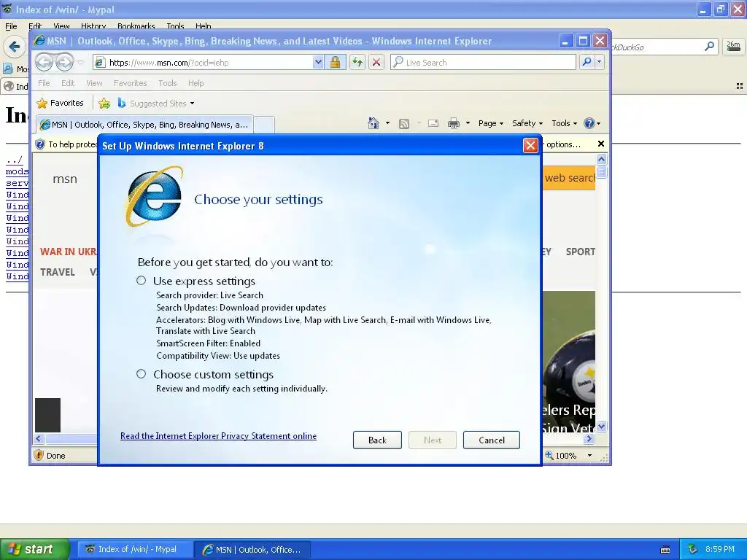The width and height of the screenshot is (747, 560).
Task: Click the on-screen keyboard tray icon
Action: coord(665,550)
